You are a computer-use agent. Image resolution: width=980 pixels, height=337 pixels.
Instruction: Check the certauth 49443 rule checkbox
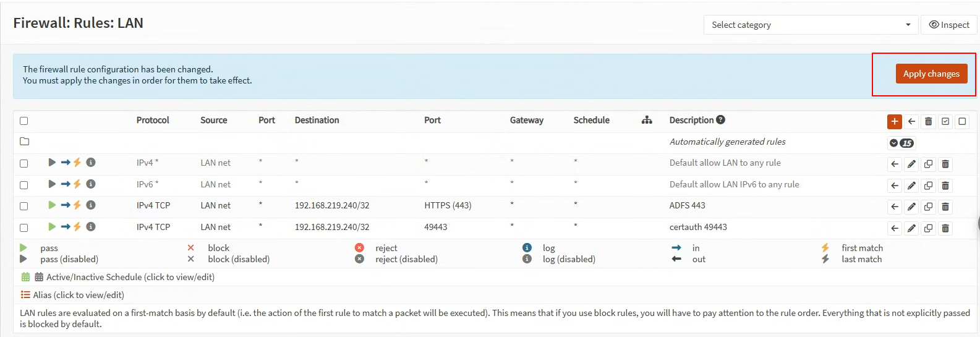(x=24, y=228)
